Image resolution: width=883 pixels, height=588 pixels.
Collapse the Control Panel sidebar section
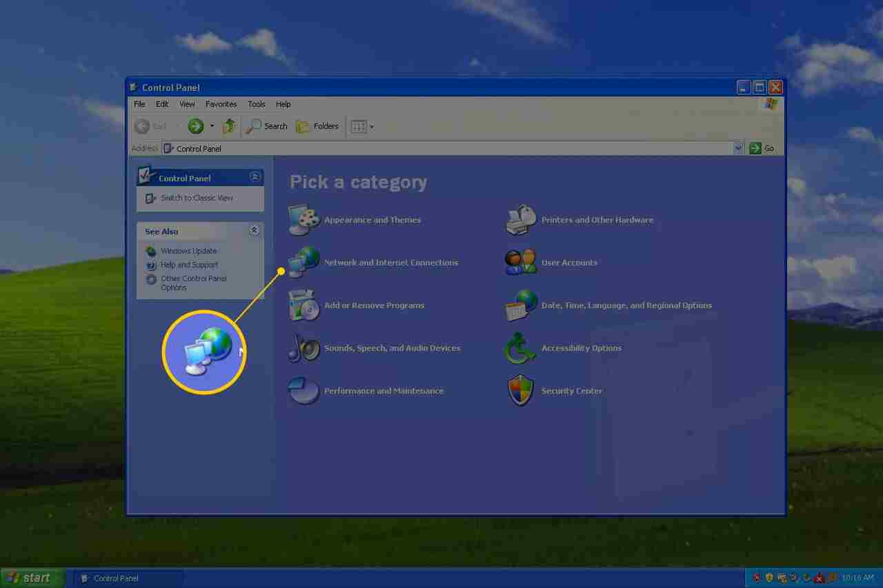(x=255, y=177)
